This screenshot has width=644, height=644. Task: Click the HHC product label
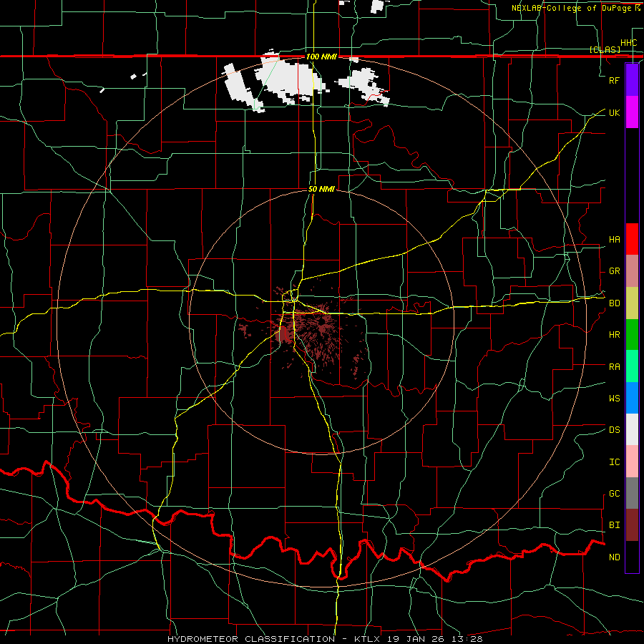pyautogui.click(x=628, y=43)
